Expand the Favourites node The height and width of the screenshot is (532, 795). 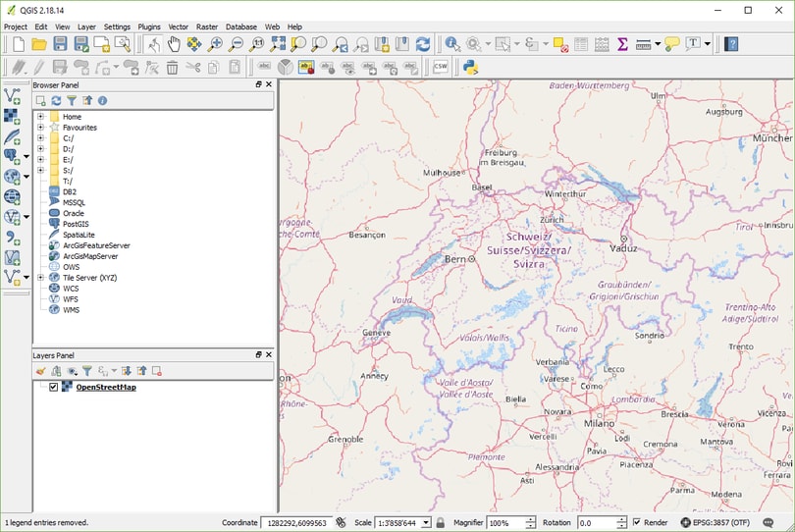coord(40,128)
